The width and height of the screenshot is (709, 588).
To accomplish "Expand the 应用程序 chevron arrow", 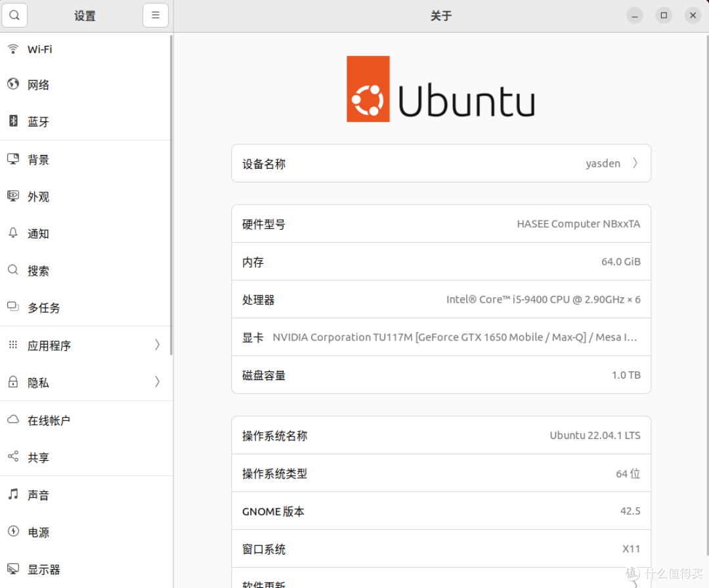I will click(x=157, y=345).
